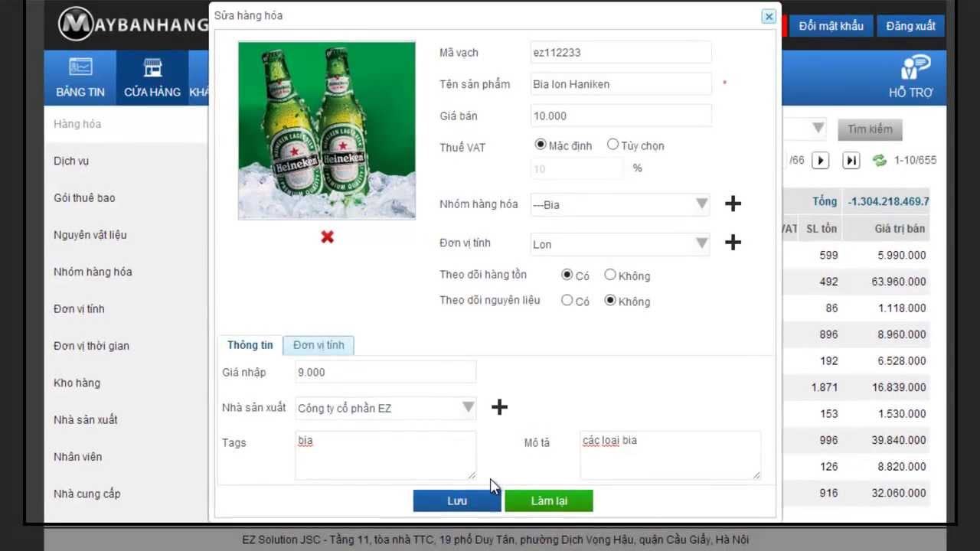Save changes with the Lưu button

(456, 500)
